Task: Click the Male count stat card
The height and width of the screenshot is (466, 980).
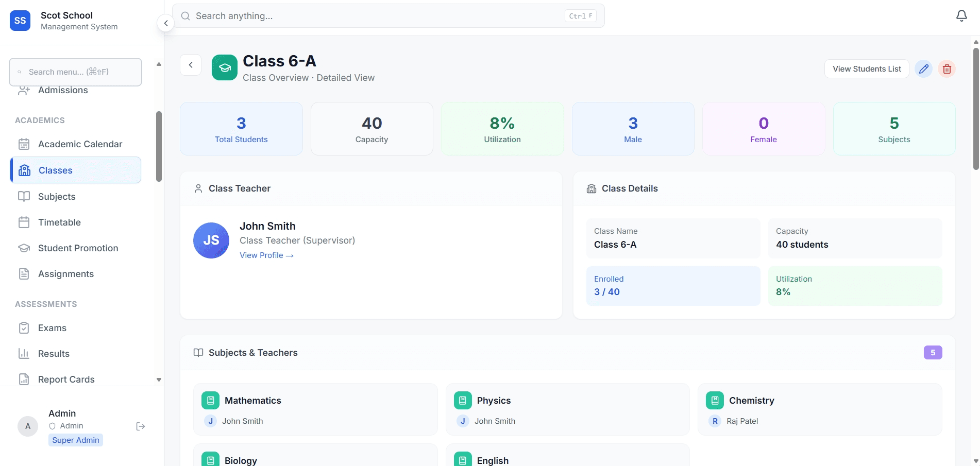Action: pos(633,129)
